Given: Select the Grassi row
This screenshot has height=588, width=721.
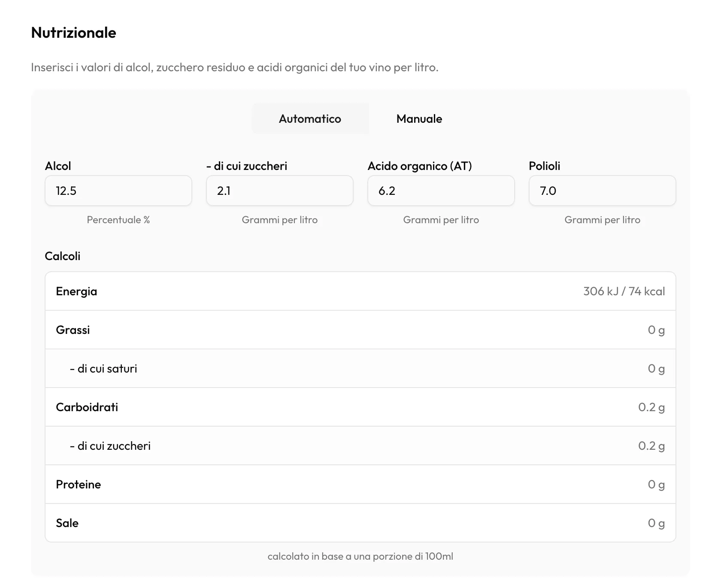Looking at the screenshot, I should 360,330.
